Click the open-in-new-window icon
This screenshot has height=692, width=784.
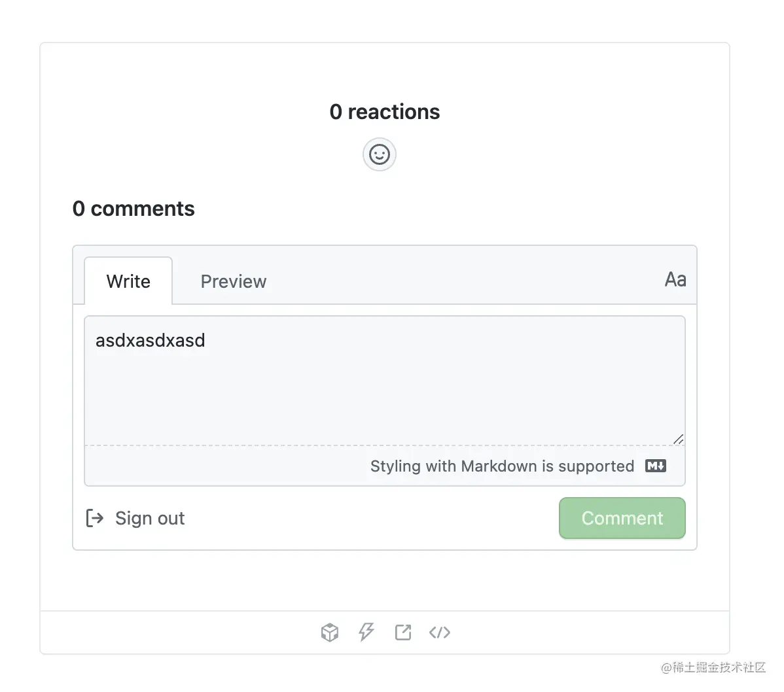(x=403, y=632)
